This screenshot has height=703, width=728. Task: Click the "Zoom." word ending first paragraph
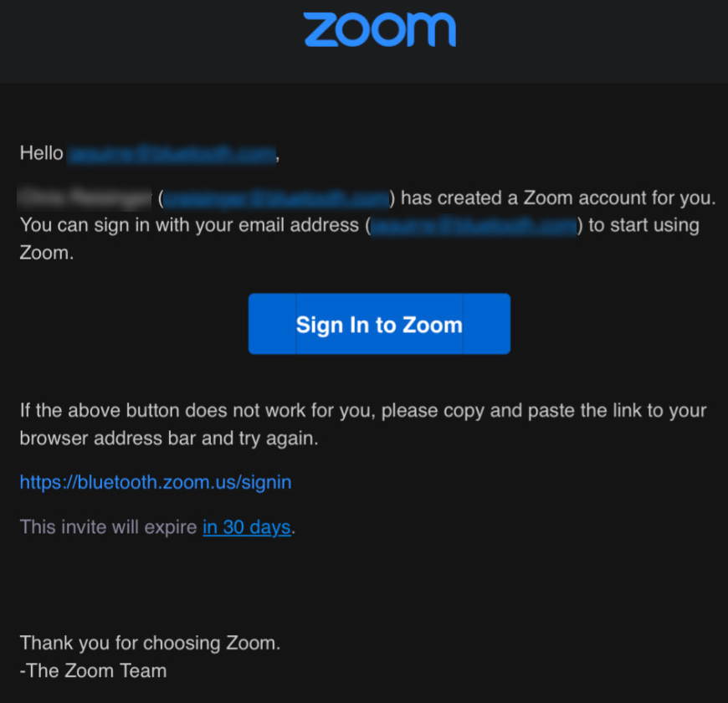point(46,253)
